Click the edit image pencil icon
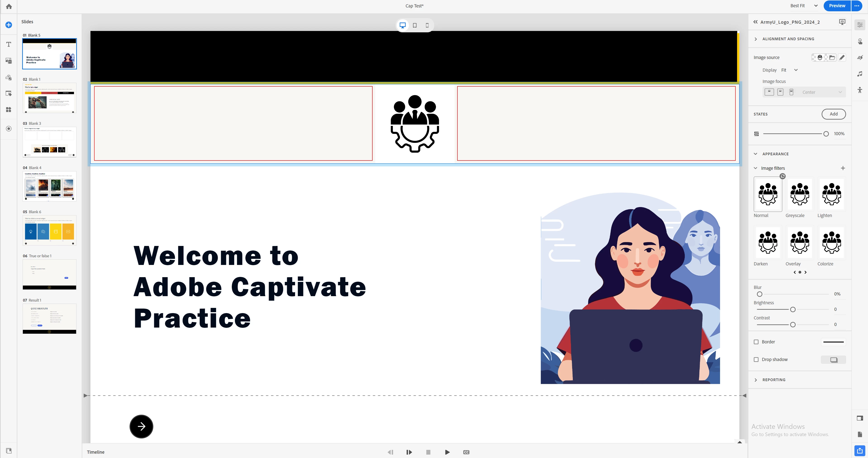The image size is (868, 458). 842,58
